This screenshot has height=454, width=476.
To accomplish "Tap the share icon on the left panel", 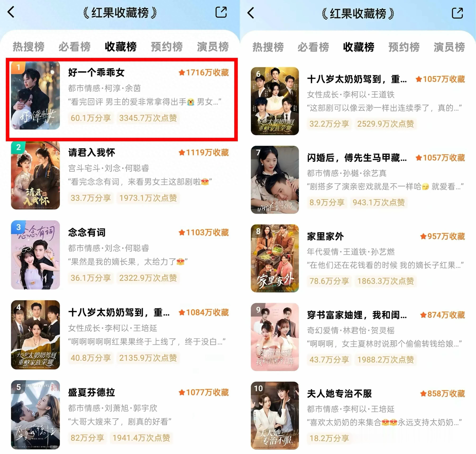I will point(221,12).
